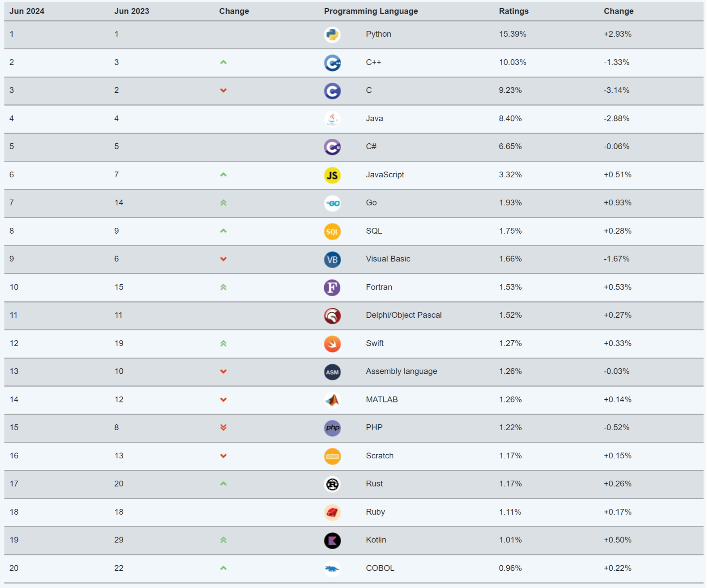Click the Python logo icon
This screenshot has height=588, width=706.
pos(332,35)
